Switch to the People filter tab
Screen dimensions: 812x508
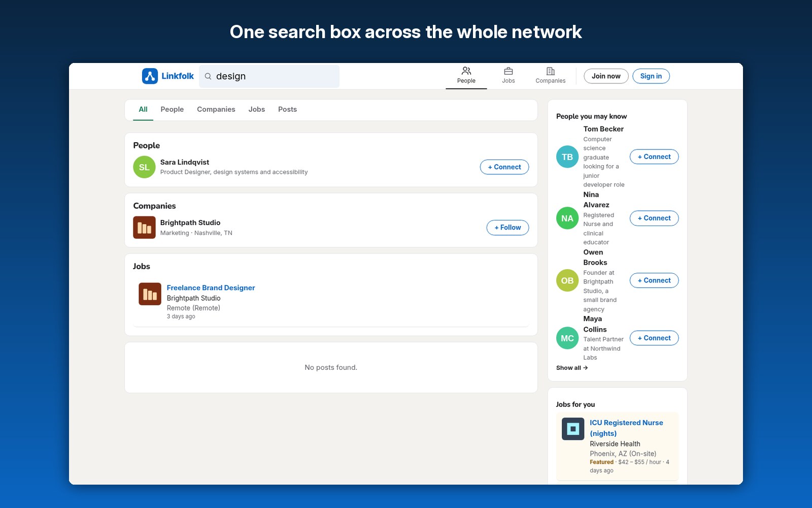(172, 109)
